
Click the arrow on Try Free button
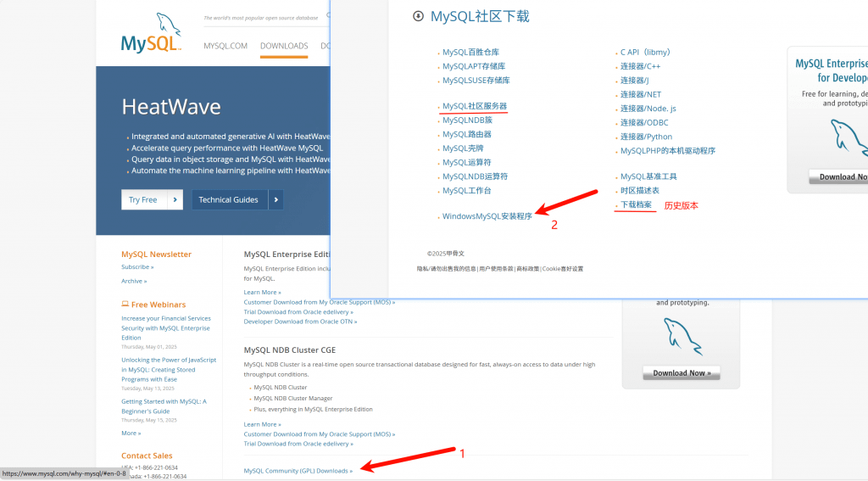175,199
